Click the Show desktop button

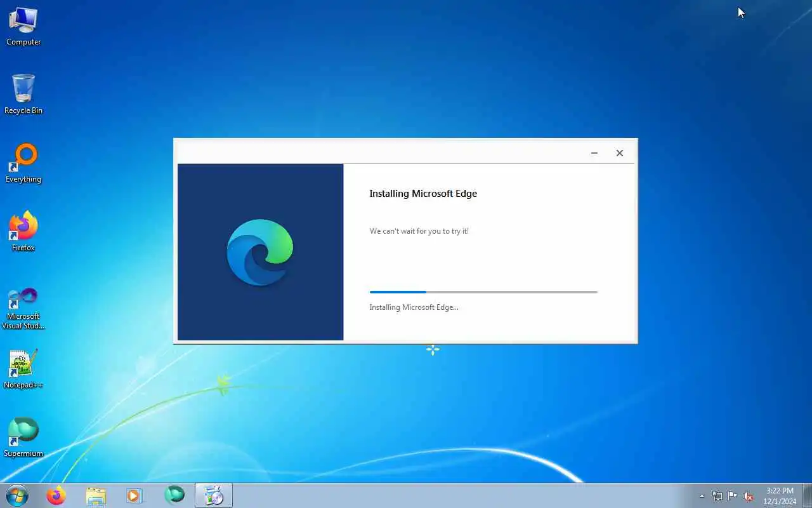807,496
